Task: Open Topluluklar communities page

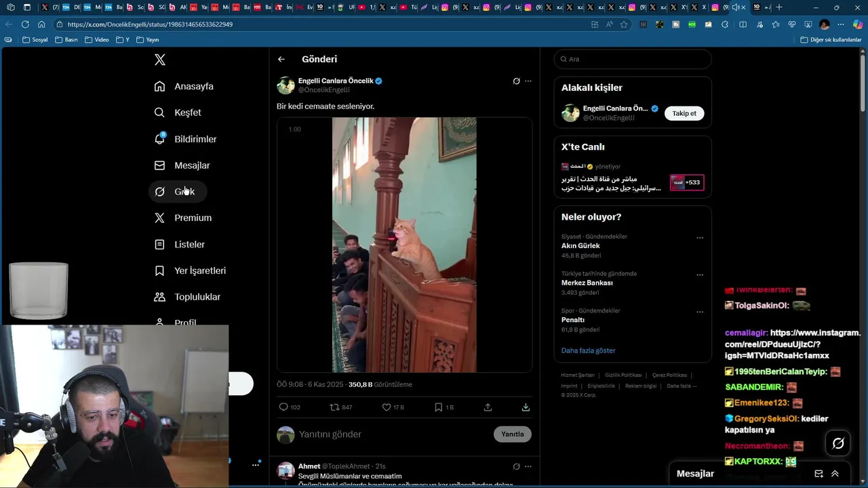Action: (x=188, y=297)
